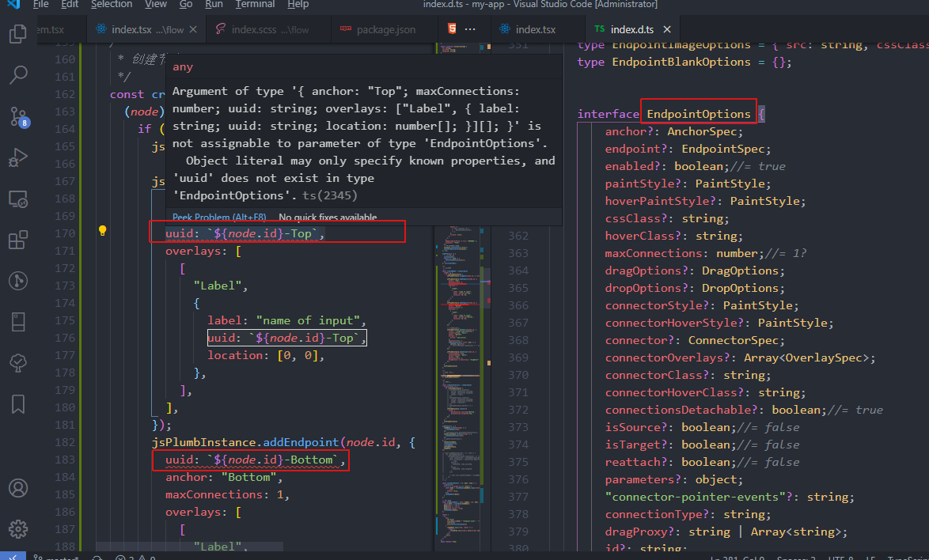This screenshot has height=560, width=929.
Task: Open the Go menu
Action: (186, 4)
